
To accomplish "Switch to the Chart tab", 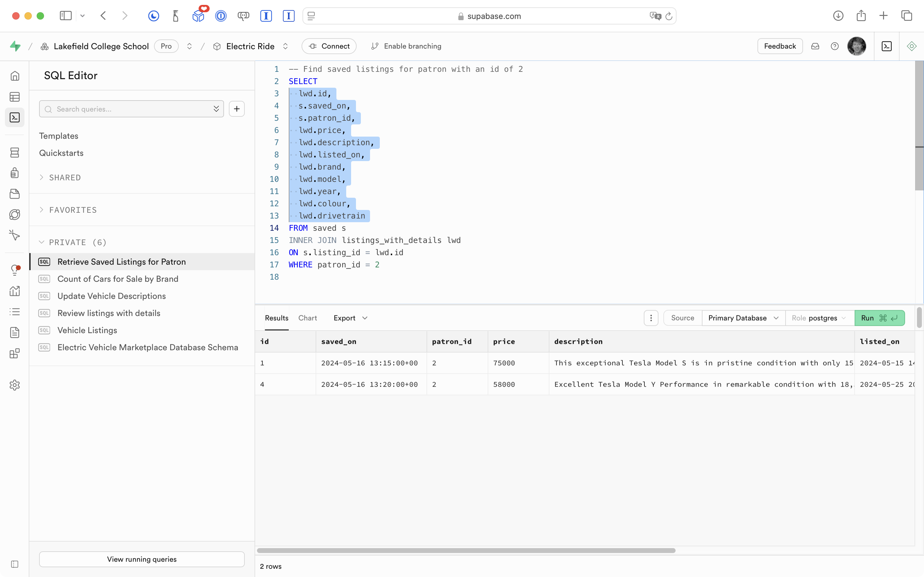I will point(307,318).
